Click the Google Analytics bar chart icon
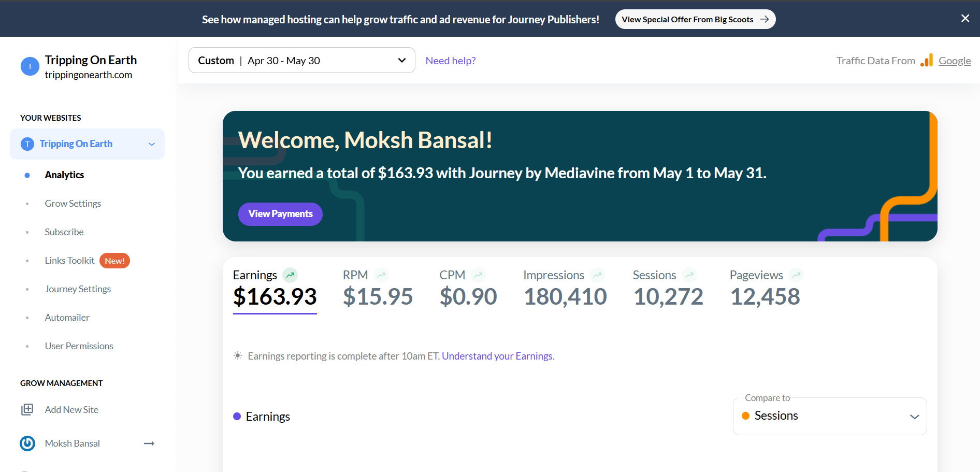Image resolution: width=980 pixels, height=472 pixels. coord(927,60)
